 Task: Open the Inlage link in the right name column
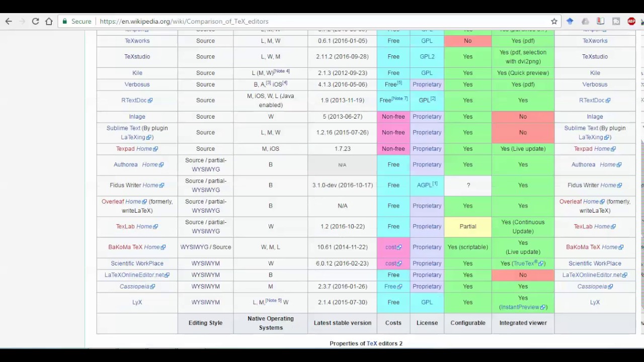(x=595, y=117)
